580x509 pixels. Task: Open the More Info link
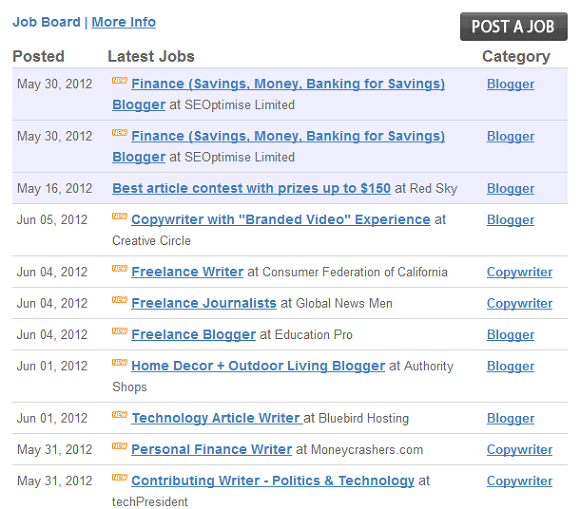click(124, 22)
